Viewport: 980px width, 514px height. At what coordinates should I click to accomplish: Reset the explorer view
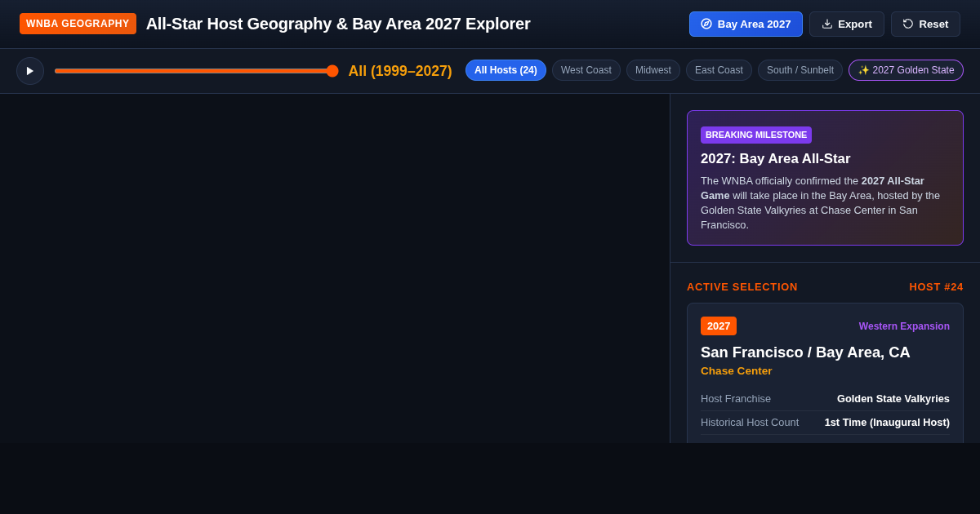click(925, 24)
